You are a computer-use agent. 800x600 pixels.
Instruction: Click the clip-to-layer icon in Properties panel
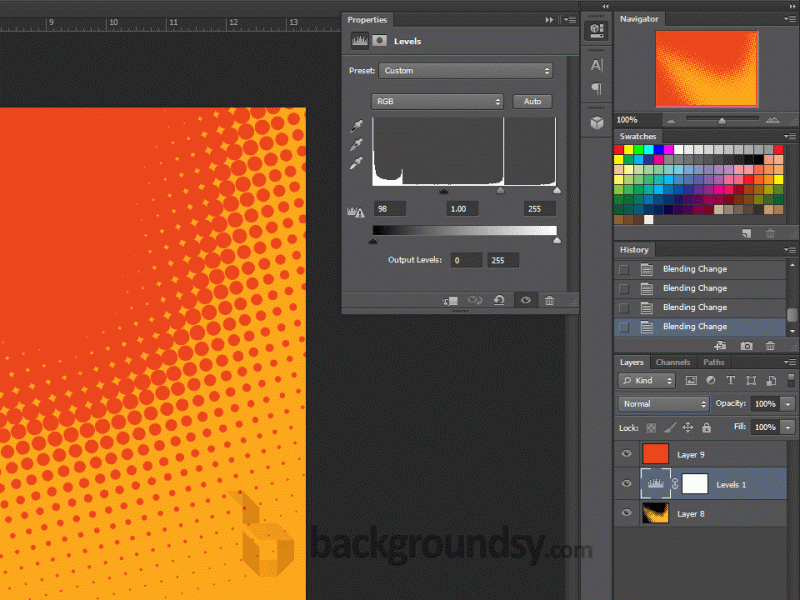450,299
